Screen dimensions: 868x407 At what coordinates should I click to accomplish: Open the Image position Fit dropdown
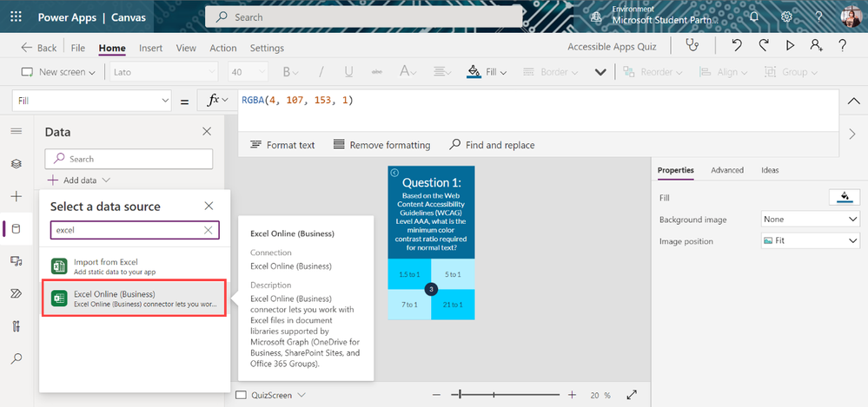tap(811, 241)
